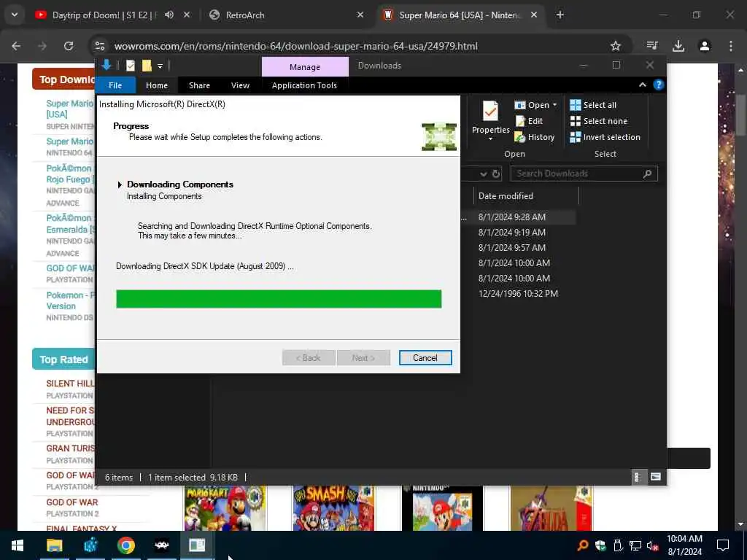Open Chrome media control icon

(652, 46)
